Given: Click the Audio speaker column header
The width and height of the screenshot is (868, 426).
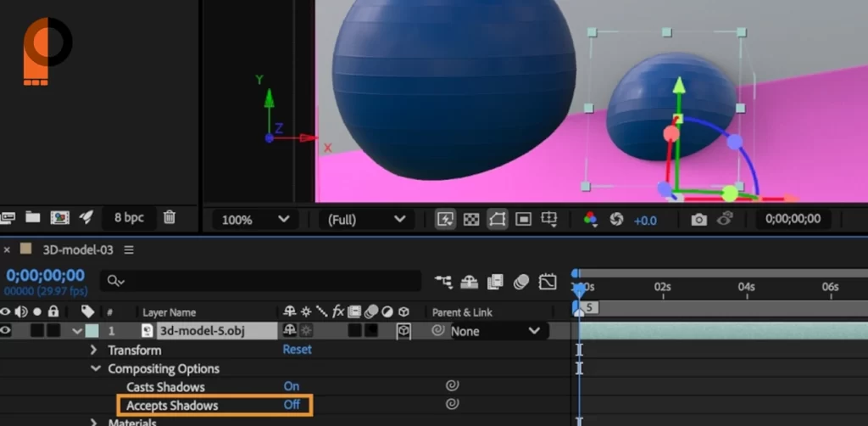Looking at the screenshot, I should coord(21,312).
